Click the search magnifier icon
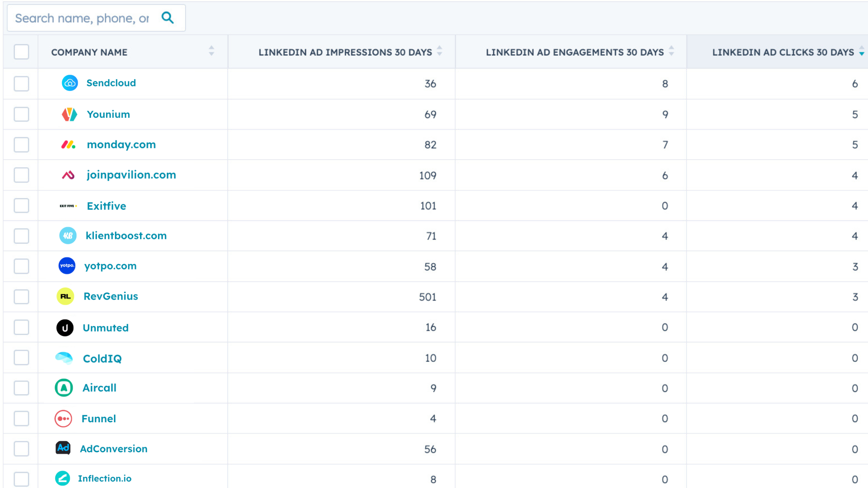This screenshot has height=488, width=868. [x=168, y=18]
